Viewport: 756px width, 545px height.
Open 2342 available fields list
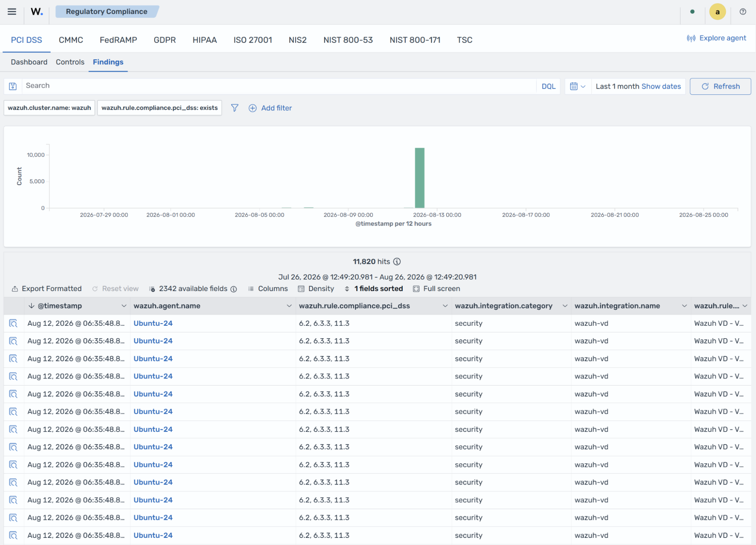(x=188, y=289)
